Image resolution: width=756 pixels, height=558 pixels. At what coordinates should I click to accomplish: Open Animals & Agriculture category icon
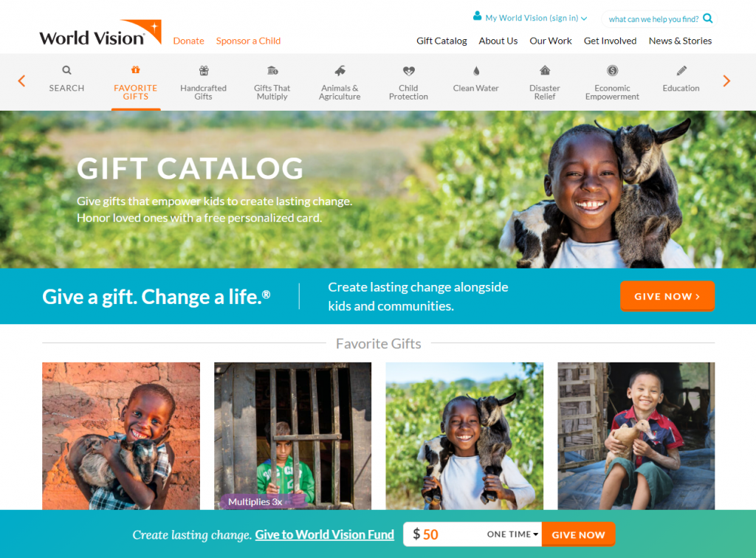(340, 70)
